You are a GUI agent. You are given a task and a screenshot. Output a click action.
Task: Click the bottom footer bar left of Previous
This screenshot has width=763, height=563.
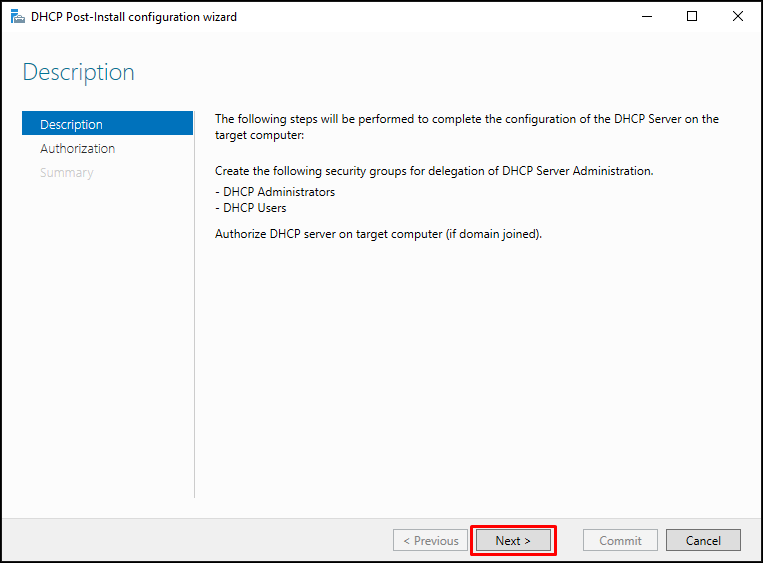coord(197,540)
